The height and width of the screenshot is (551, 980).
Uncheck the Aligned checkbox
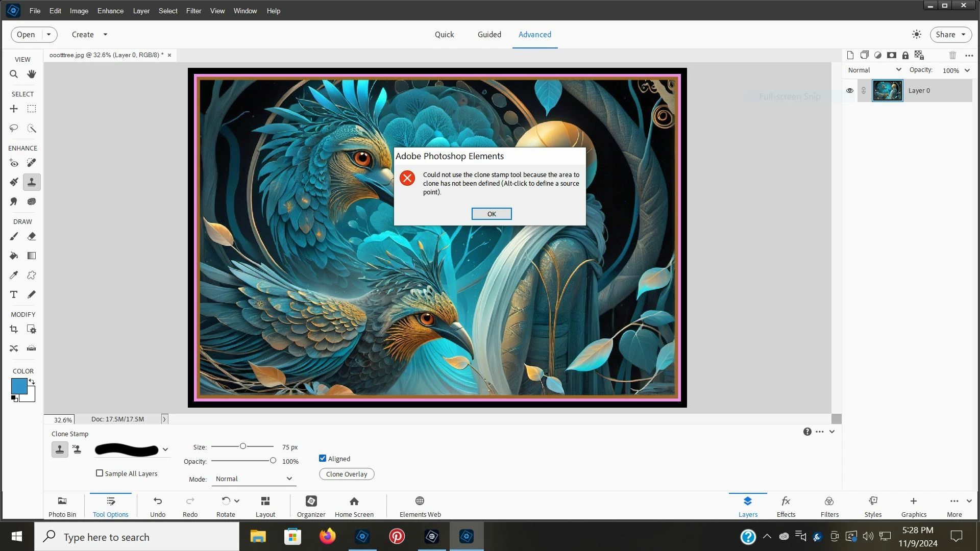click(323, 458)
